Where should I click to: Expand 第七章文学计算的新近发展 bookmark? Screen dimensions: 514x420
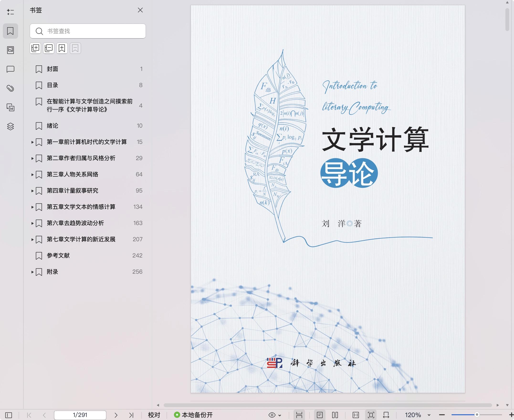(32, 240)
